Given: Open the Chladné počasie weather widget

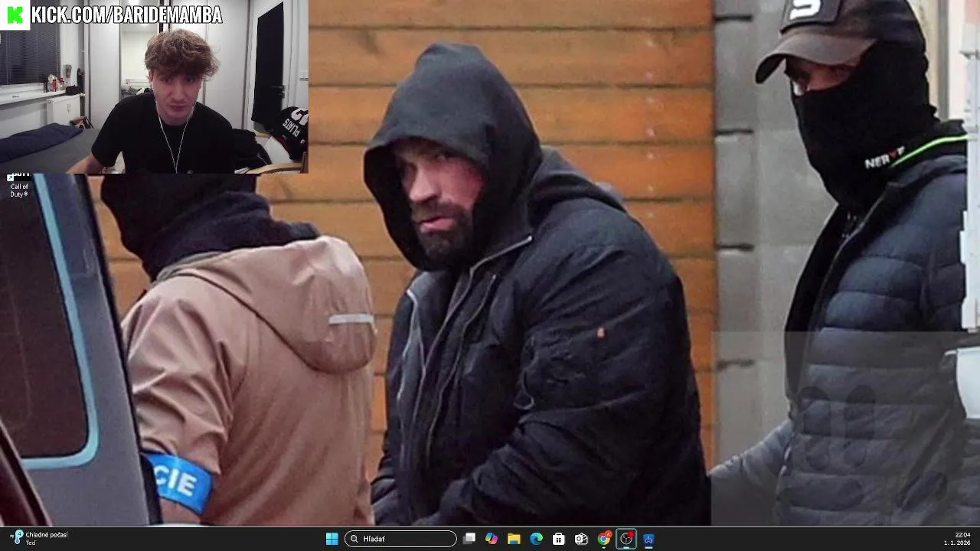Looking at the screenshot, I should coord(40,539).
